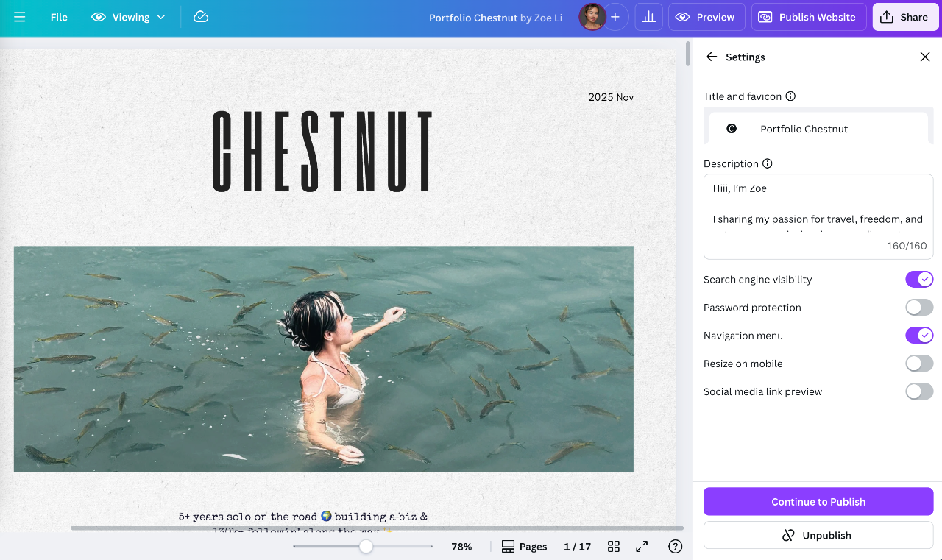Enable Social media link preview
The image size is (942, 560).
click(919, 391)
